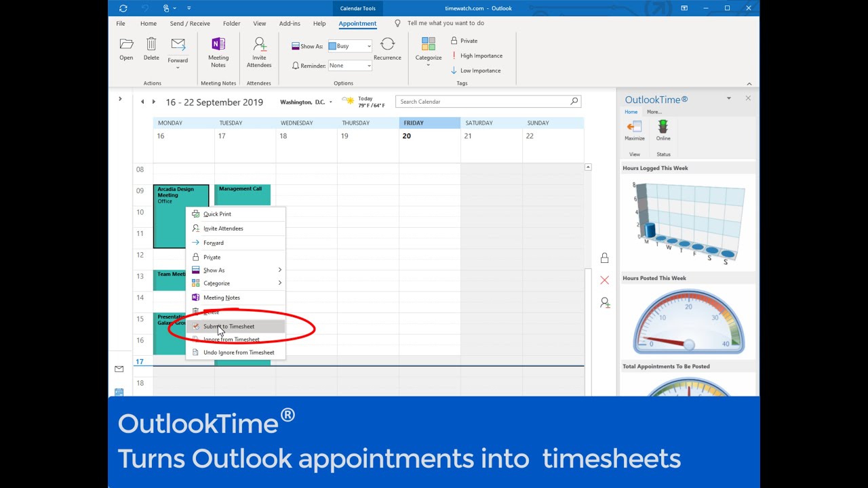The height and width of the screenshot is (488, 868).
Task: Click the refresh icon in the title bar
Action: coord(123,8)
